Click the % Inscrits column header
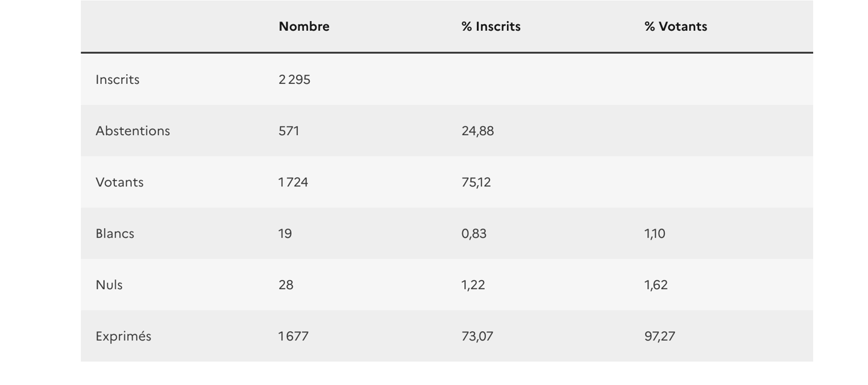The width and height of the screenshot is (868, 385). [491, 27]
